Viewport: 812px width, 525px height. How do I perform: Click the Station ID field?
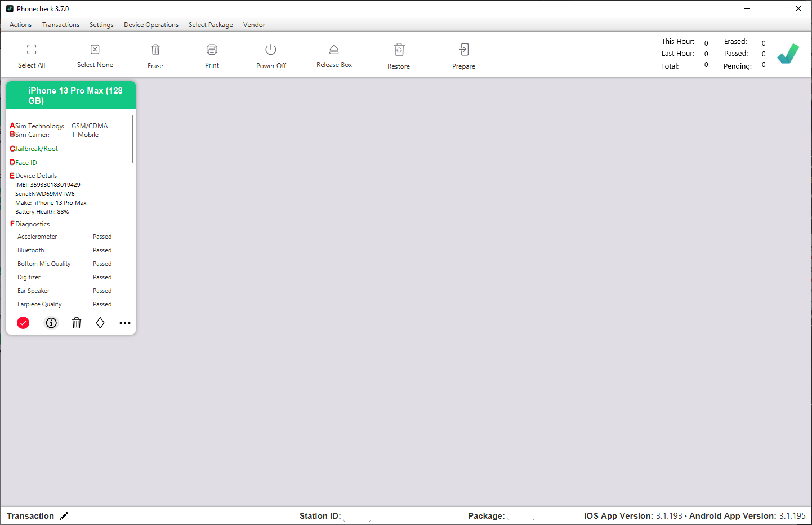click(357, 517)
